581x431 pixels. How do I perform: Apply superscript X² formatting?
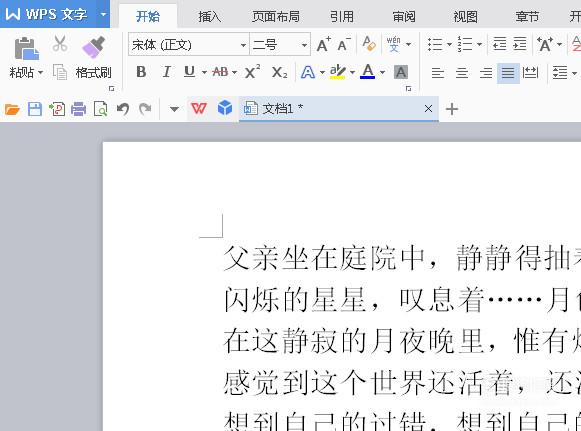point(252,72)
